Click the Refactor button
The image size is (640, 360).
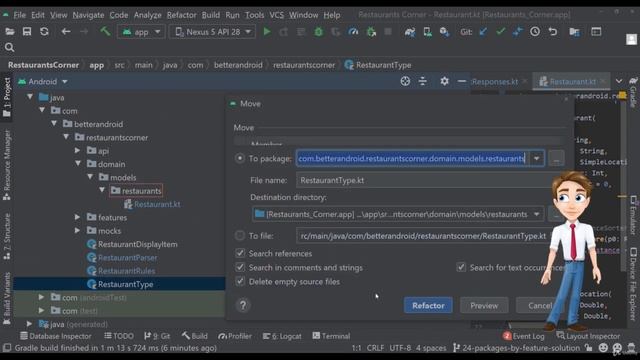click(428, 305)
